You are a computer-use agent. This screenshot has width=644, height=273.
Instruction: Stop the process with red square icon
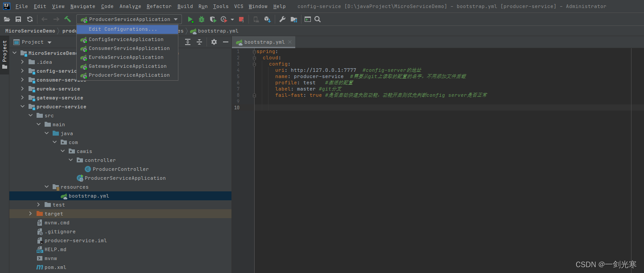(241, 19)
